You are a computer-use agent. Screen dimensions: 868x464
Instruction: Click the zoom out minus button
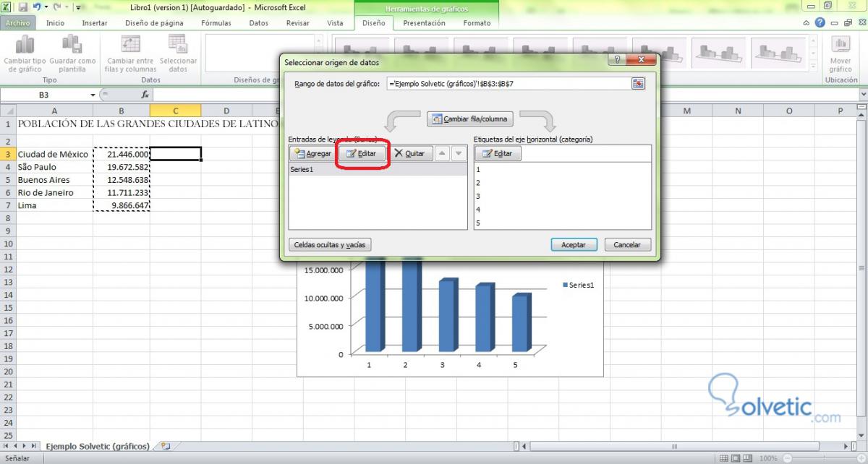click(787, 458)
